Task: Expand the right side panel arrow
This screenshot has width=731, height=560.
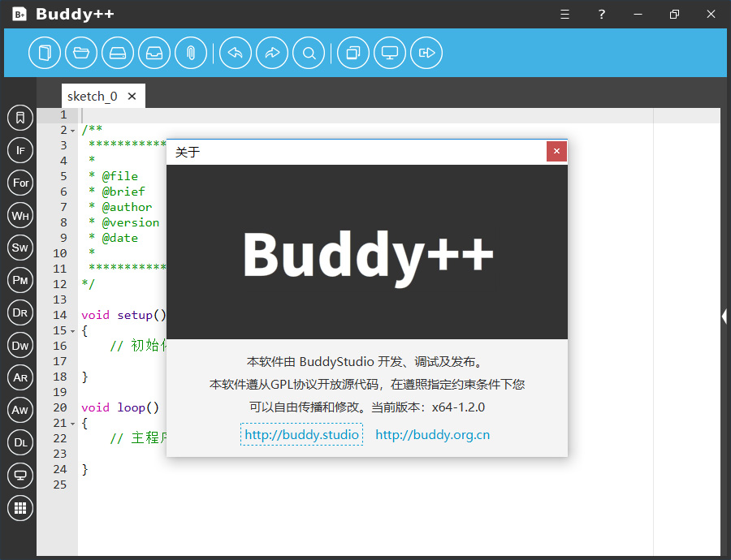Action: (x=724, y=317)
